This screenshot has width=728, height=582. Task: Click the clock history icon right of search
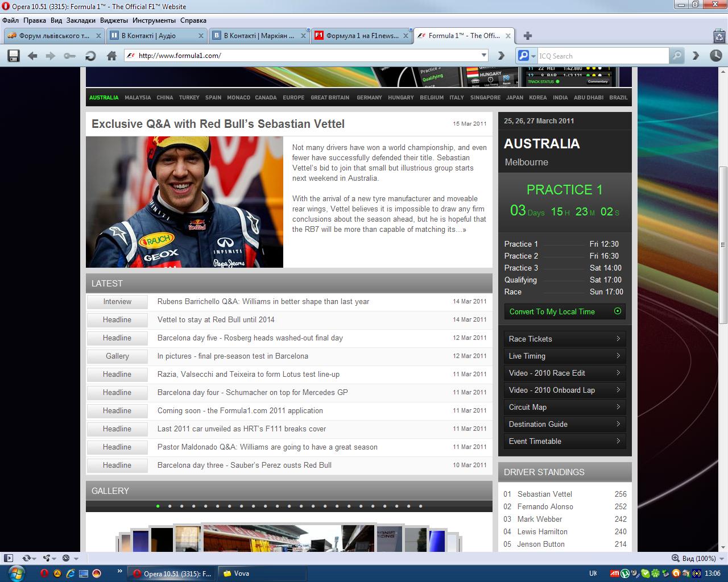click(715, 56)
